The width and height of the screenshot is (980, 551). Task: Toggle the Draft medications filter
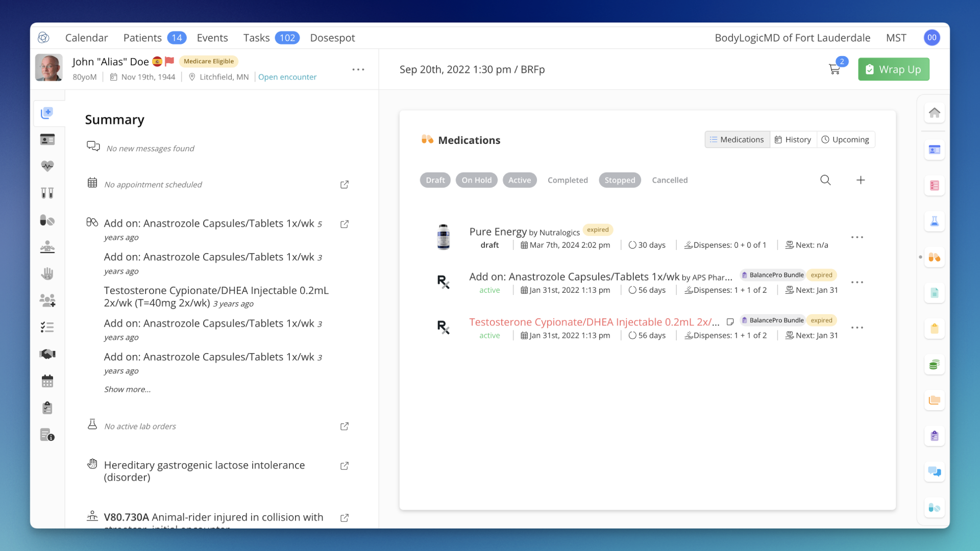(435, 180)
